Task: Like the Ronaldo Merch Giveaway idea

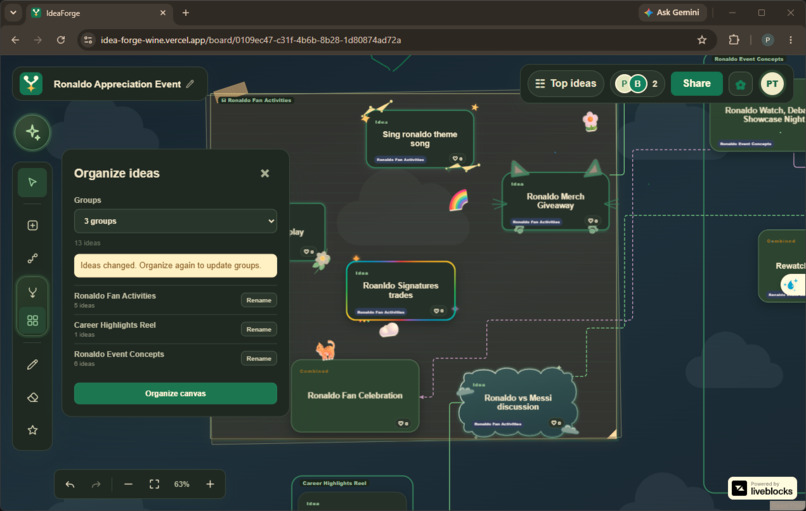Action: coord(593,221)
